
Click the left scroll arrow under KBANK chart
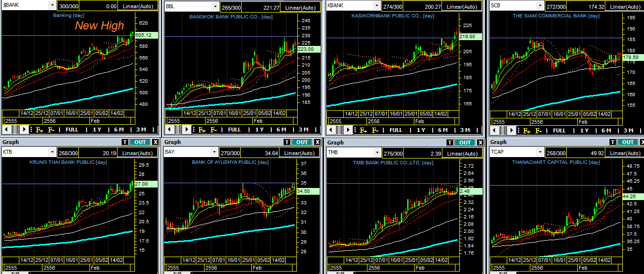click(x=330, y=130)
